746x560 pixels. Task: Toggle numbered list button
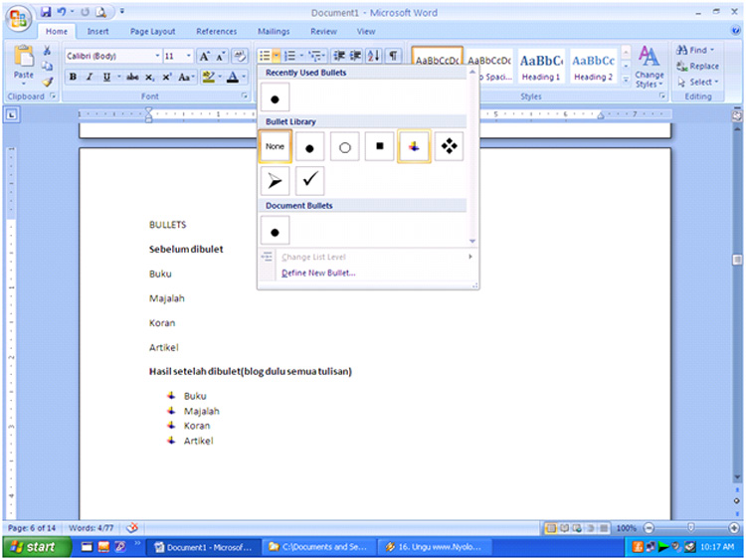[289, 56]
